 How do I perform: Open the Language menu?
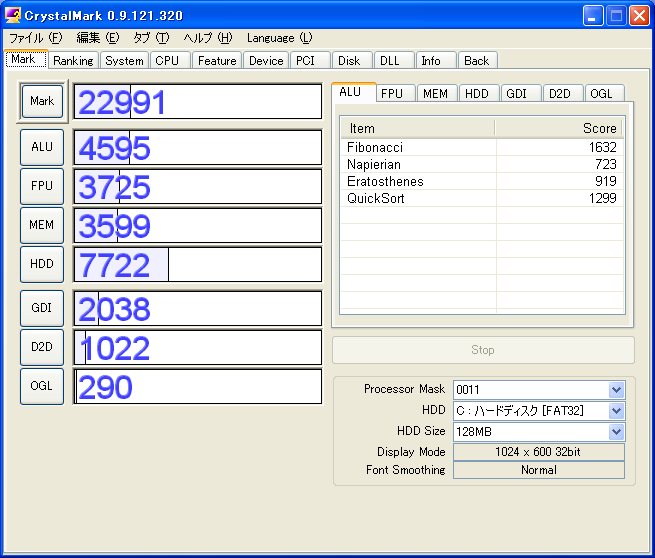[279, 38]
